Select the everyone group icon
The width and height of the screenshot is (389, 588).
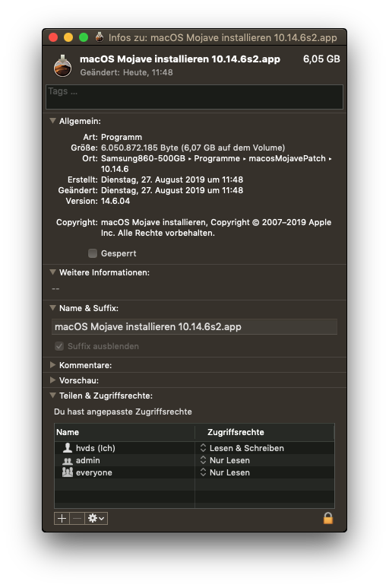[68, 472]
